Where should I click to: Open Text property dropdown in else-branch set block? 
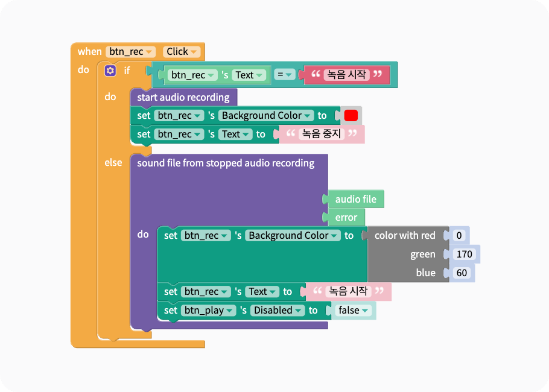coord(262,291)
